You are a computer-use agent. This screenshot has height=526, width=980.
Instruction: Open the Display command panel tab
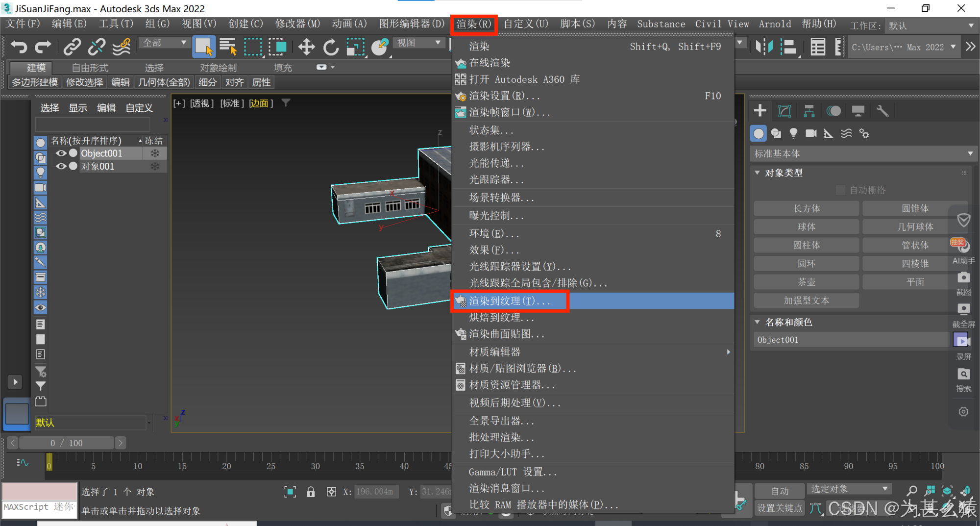pyautogui.click(x=858, y=111)
